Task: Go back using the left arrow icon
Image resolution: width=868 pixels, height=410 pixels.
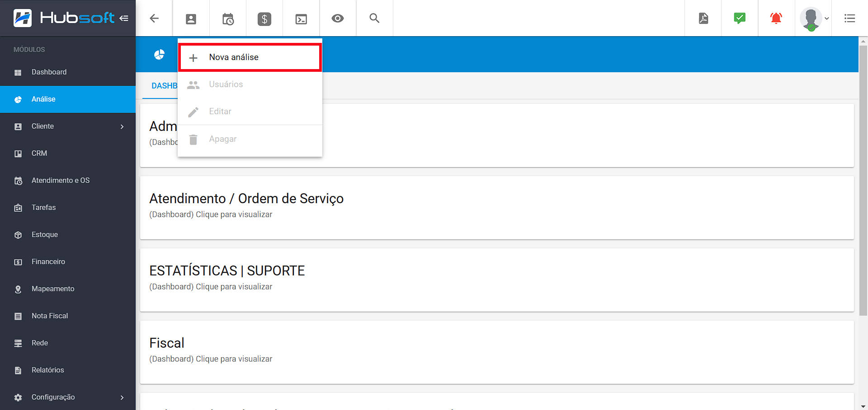Action: coord(154,18)
